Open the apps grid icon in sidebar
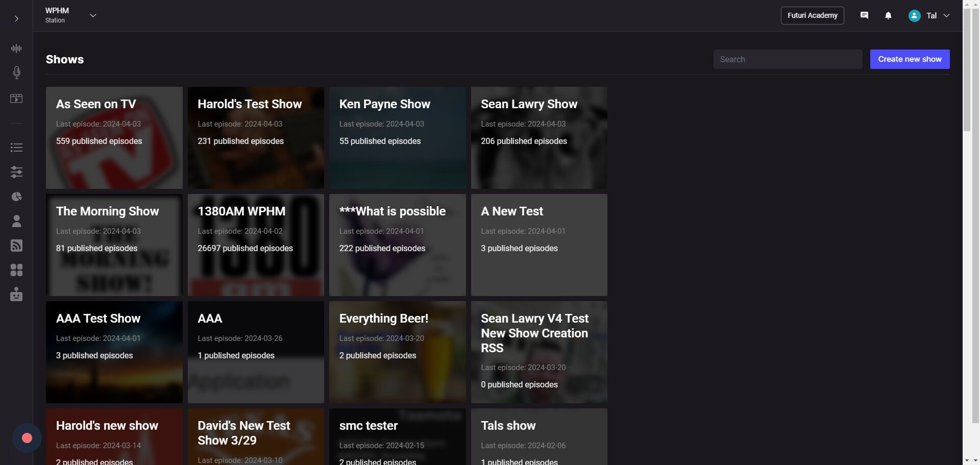Viewport: 980px width, 465px height. click(16, 270)
